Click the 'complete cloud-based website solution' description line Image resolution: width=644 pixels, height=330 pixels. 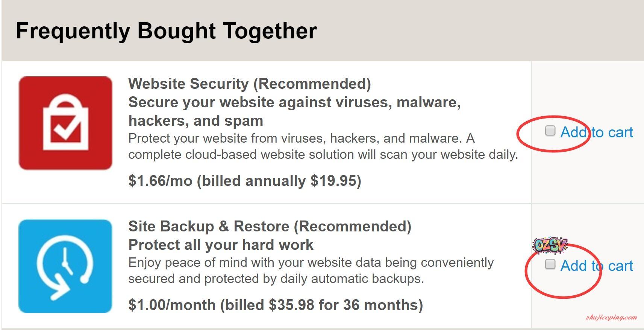click(x=323, y=155)
